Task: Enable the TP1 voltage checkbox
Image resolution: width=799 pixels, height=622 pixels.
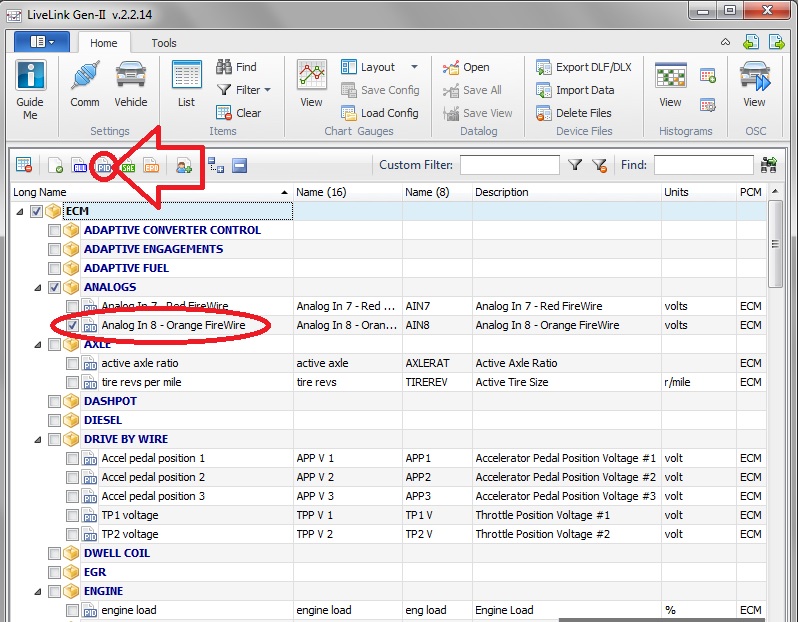Action: pyautogui.click(x=73, y=515)
